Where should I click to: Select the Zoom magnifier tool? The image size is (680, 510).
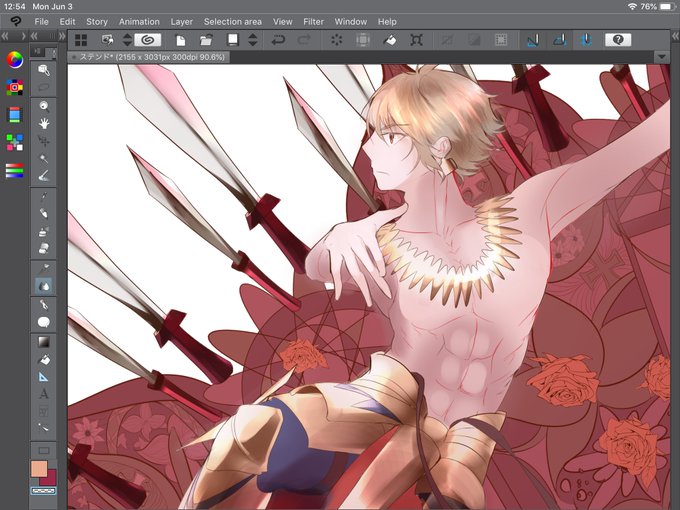[44, 106]
